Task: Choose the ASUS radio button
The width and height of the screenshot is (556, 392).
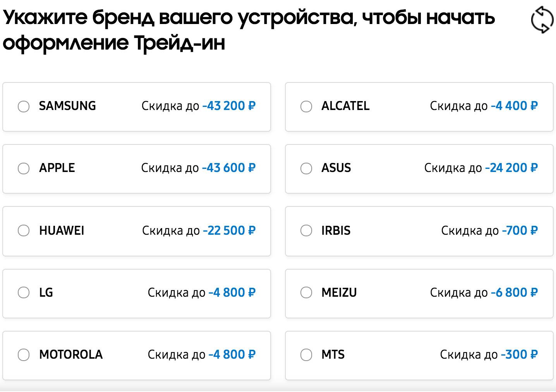Action: pos(306,168)
